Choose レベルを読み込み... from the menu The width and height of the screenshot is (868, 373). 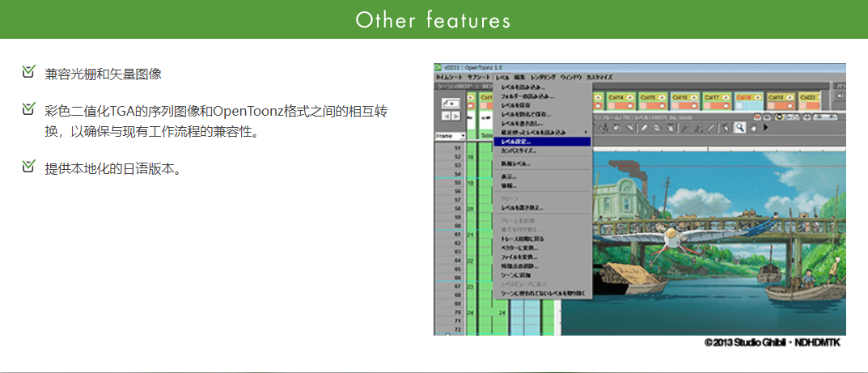point(543,87)
